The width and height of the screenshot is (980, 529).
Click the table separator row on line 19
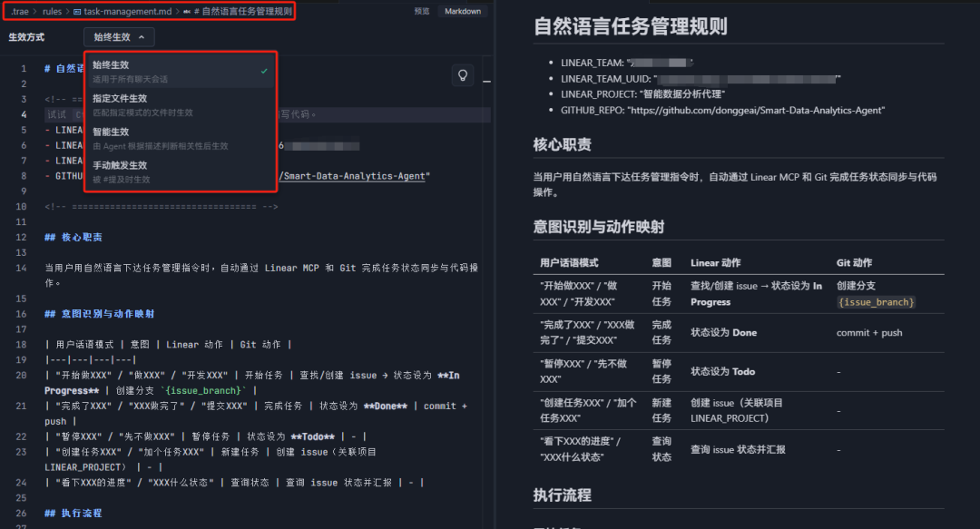(x=90, y=359)
